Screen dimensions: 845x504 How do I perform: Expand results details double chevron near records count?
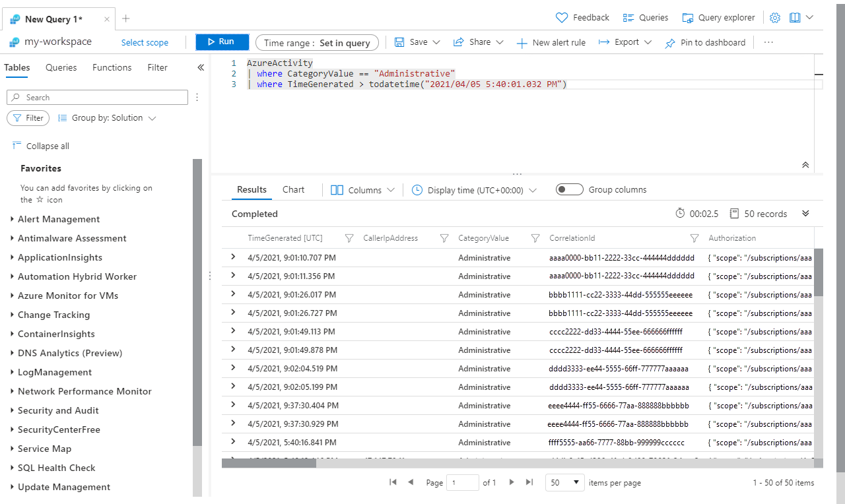click(805, 214)
